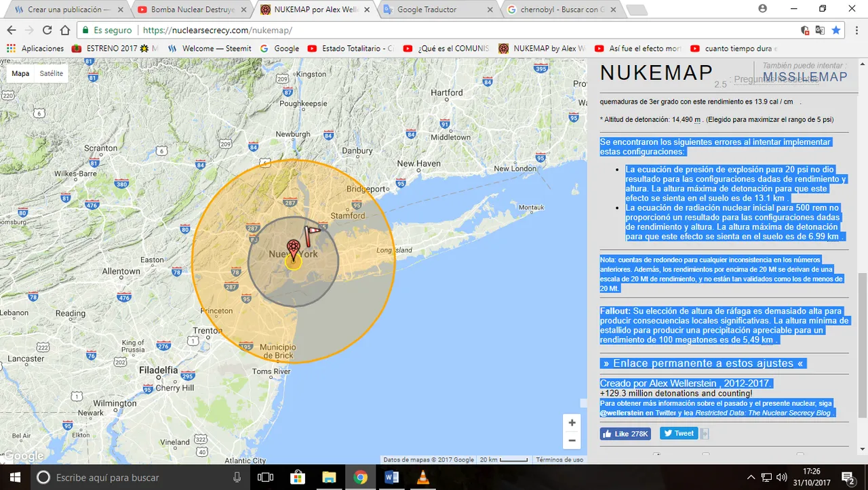
Task: Zoom out the map with minus button
Action: [572, 441]
